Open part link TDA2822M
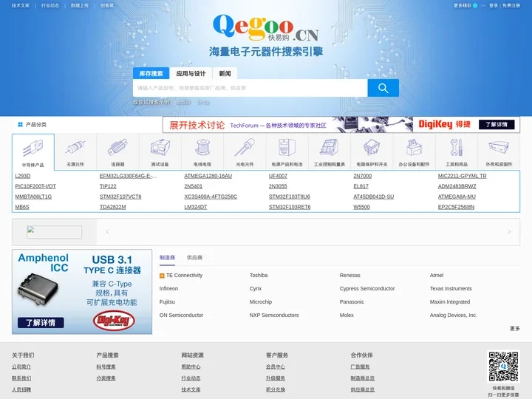This screenshot has height=399, width=532. tap(112, 207)
